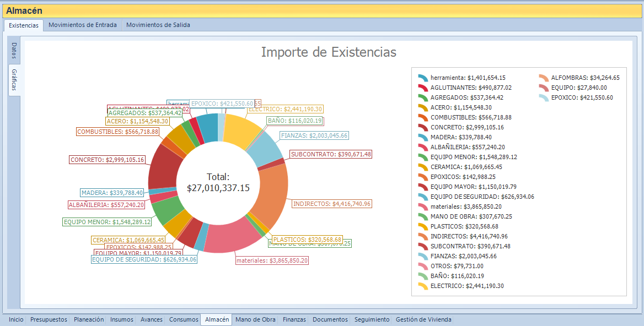Image resolution: width=644 pixels, height=326 pixels.
Task: Click EQUIPO DE SEGURIDAD legend color marker
Action: tap(423, 197)
